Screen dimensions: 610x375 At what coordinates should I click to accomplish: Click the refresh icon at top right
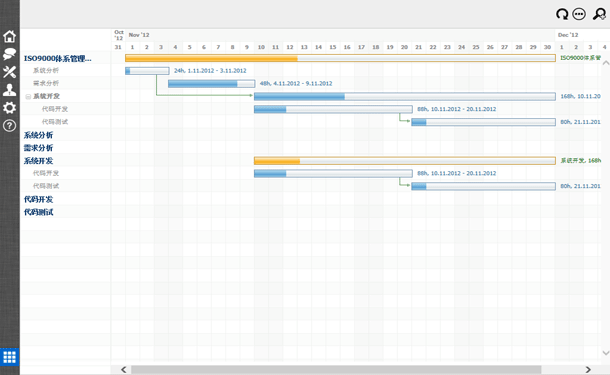562,14
